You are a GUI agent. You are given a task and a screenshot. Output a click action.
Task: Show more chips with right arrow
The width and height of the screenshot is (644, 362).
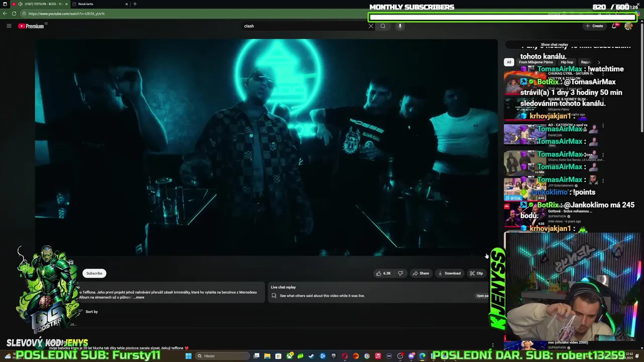coord(599,62)
